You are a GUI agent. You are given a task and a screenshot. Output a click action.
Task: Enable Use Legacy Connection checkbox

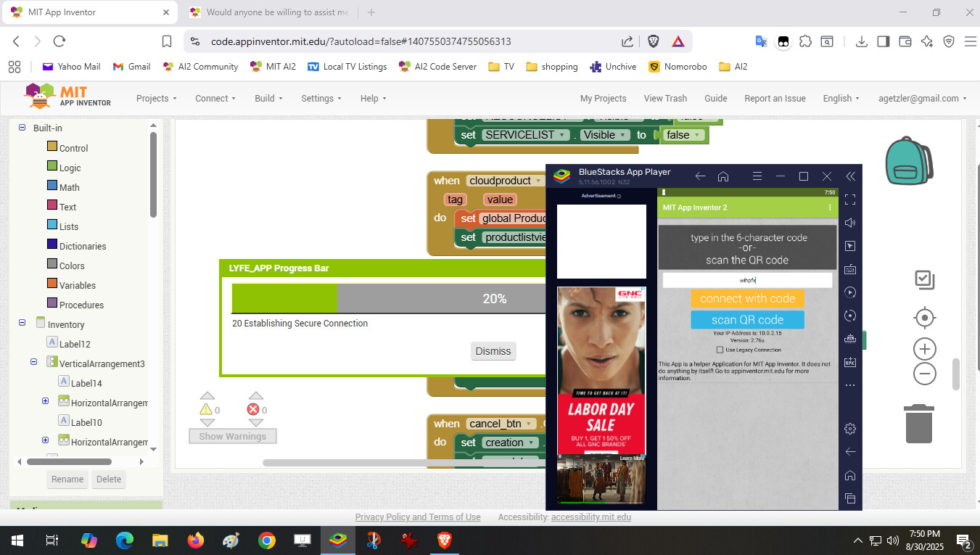click(720, 350)
